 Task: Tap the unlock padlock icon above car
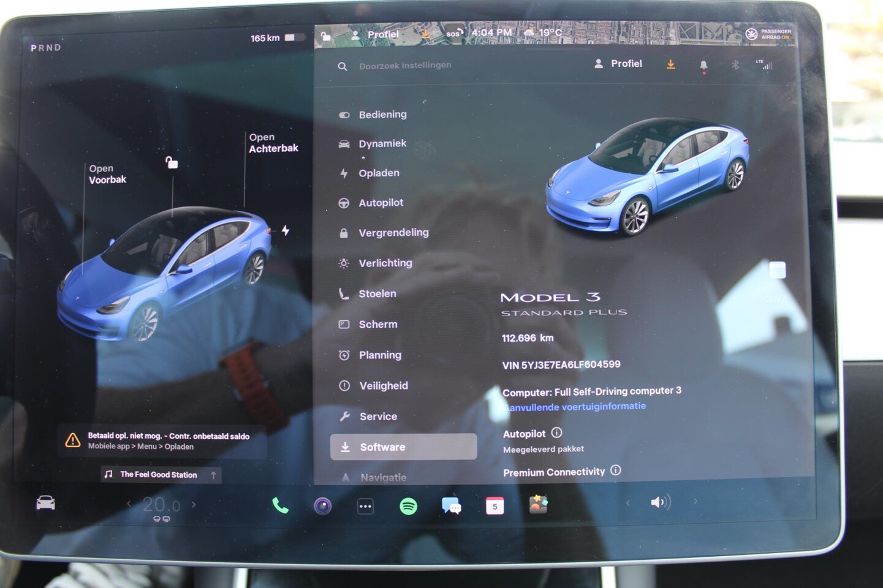[172, 162]
